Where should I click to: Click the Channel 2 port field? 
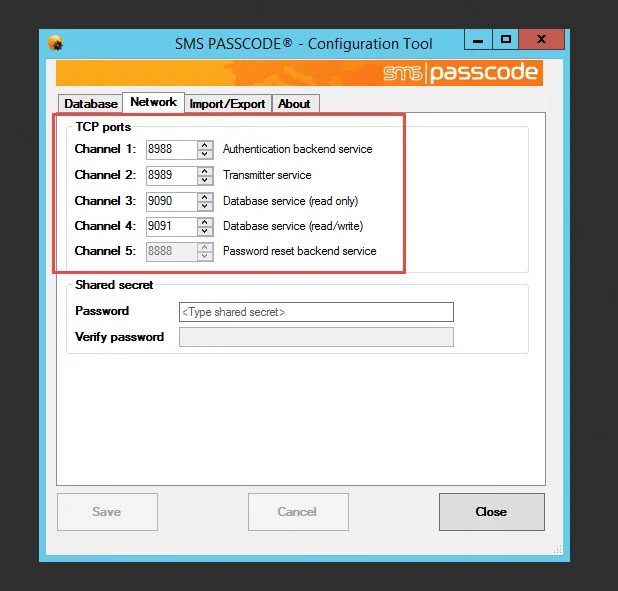(x=171, y=175)
